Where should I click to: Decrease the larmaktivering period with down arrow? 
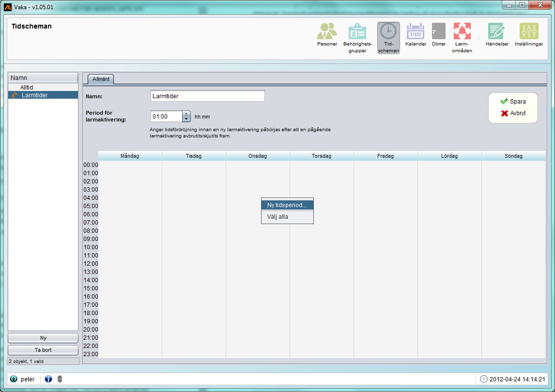[186, 119]
